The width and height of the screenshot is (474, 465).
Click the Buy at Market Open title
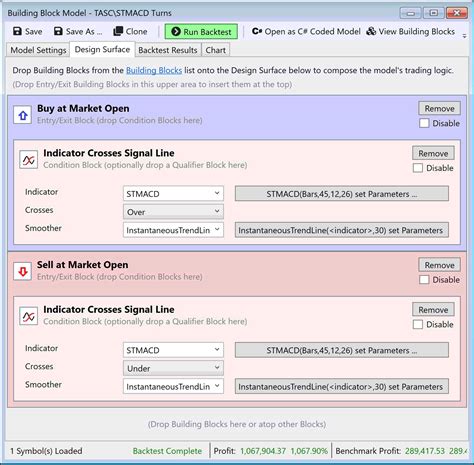pyautogui.click(x=83, y=108)
